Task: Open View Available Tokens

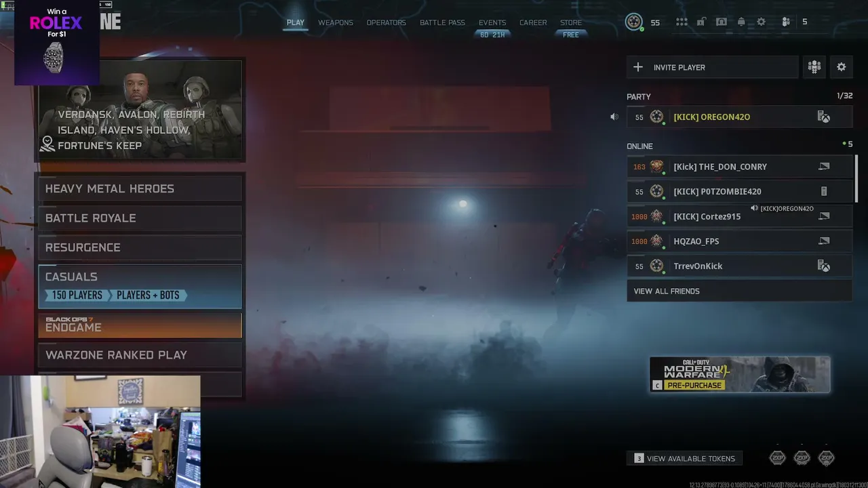Action: [x=684, y=459]
